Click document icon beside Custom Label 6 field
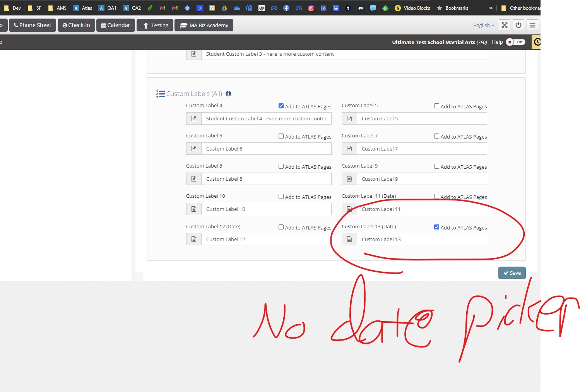580x392 pixels. [194, 149]
